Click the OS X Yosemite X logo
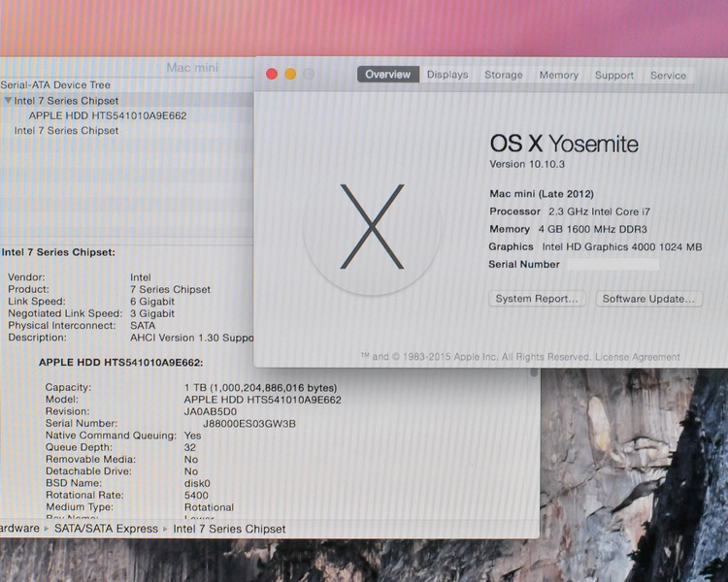The width and height of the screenshot is (728, 582). click(x=372, y=226)
